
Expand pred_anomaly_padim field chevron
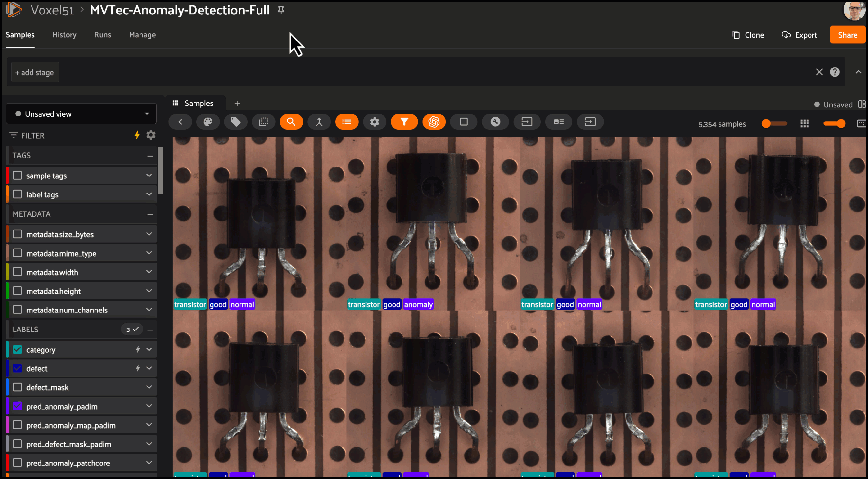149,406
